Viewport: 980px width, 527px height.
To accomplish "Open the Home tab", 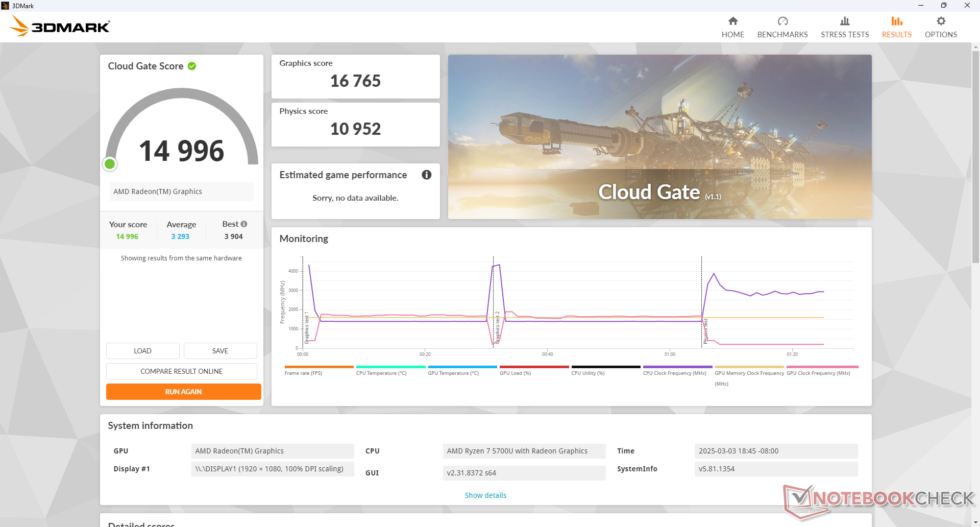I will pyautogui.click(x=732, y=28).
